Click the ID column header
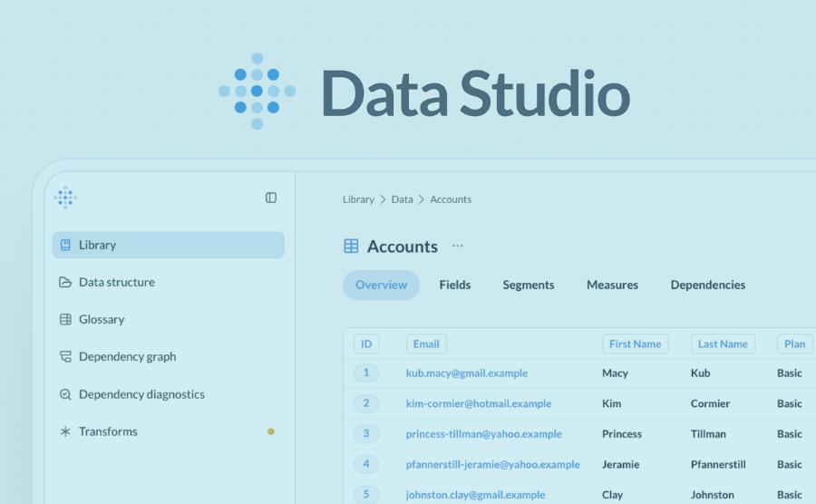 point(366,344)
